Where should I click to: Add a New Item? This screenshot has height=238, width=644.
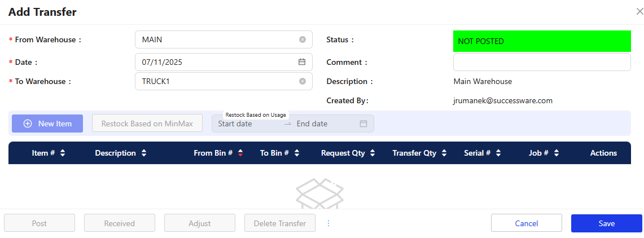[x=47, y=124]
